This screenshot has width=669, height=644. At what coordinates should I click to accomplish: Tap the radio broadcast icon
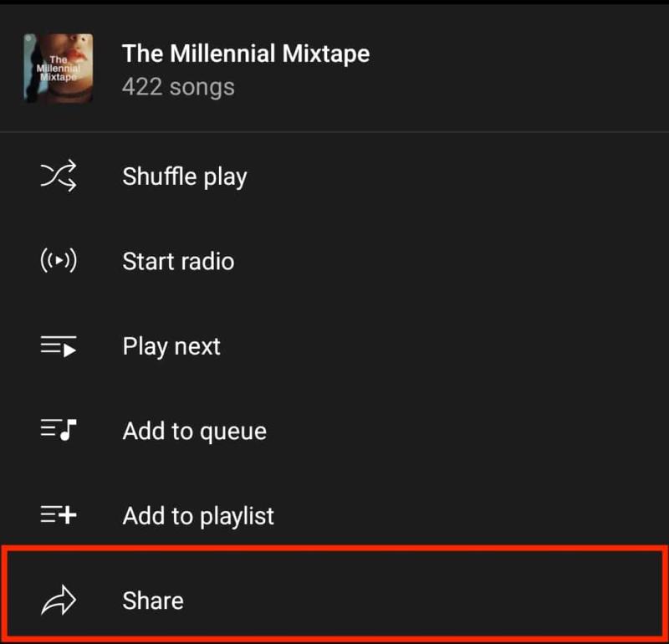[x=59, y=260]
